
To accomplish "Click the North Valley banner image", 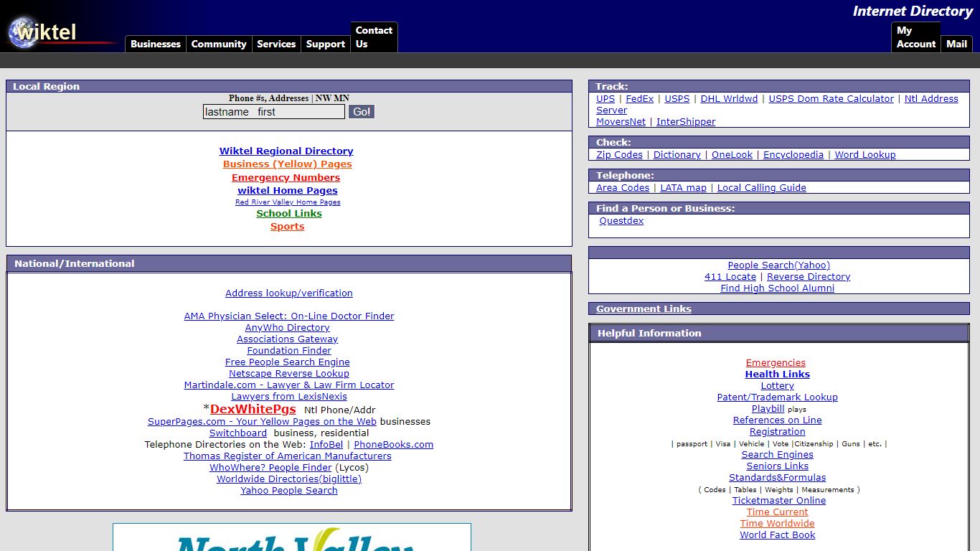I will pos(292,537).
